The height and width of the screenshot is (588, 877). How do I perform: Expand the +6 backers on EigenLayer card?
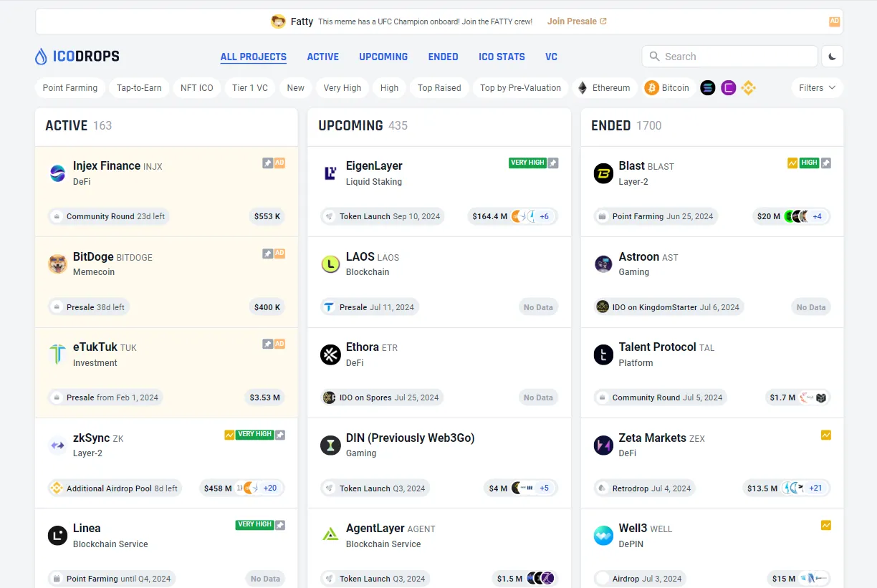click(x=545, y=216)
